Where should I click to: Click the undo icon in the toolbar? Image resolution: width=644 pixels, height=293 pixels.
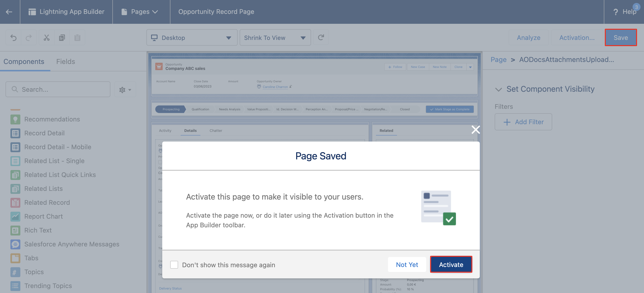(13, 38)
